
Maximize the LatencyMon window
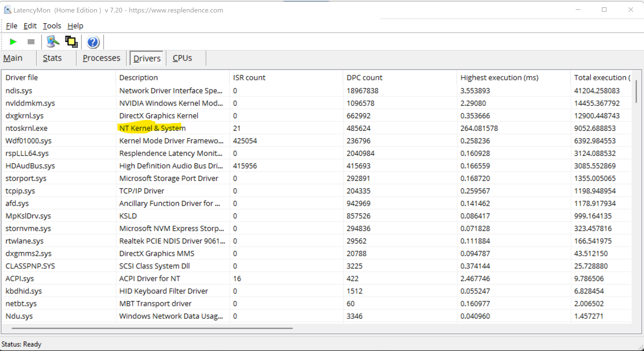tap(604, 10)
